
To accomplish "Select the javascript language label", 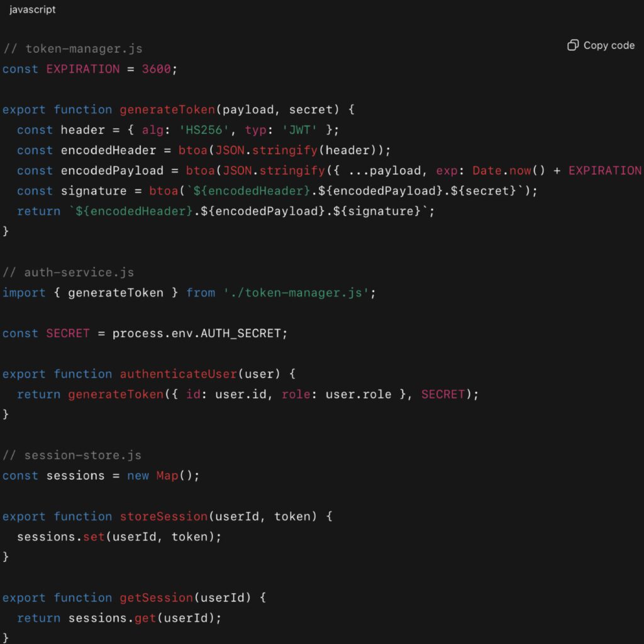I will [x=31, y=9].
